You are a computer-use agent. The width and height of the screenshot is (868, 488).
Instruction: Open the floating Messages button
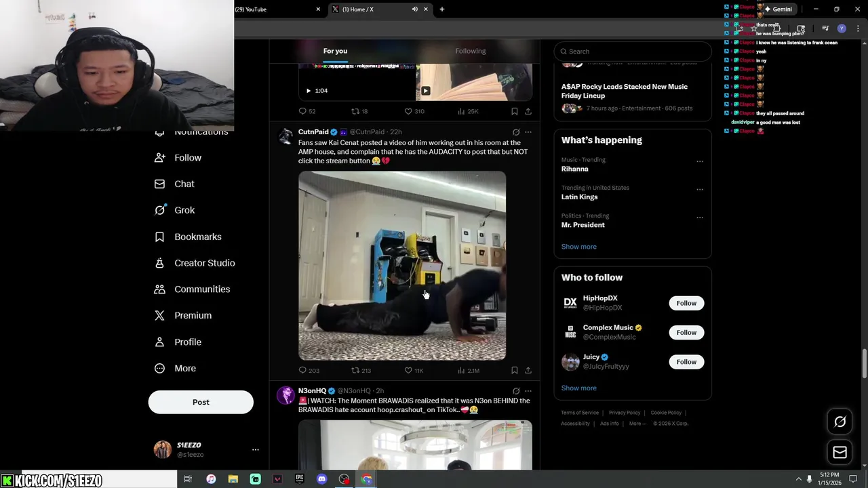point(840,452)
